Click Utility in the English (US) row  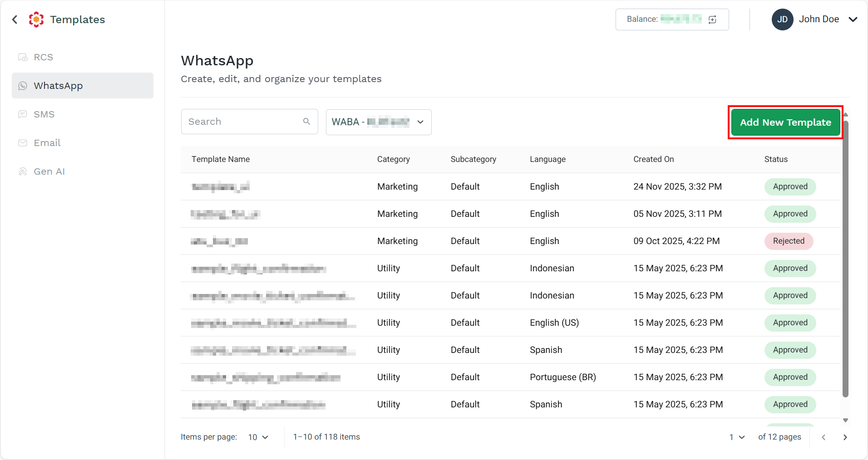point(389,323)
